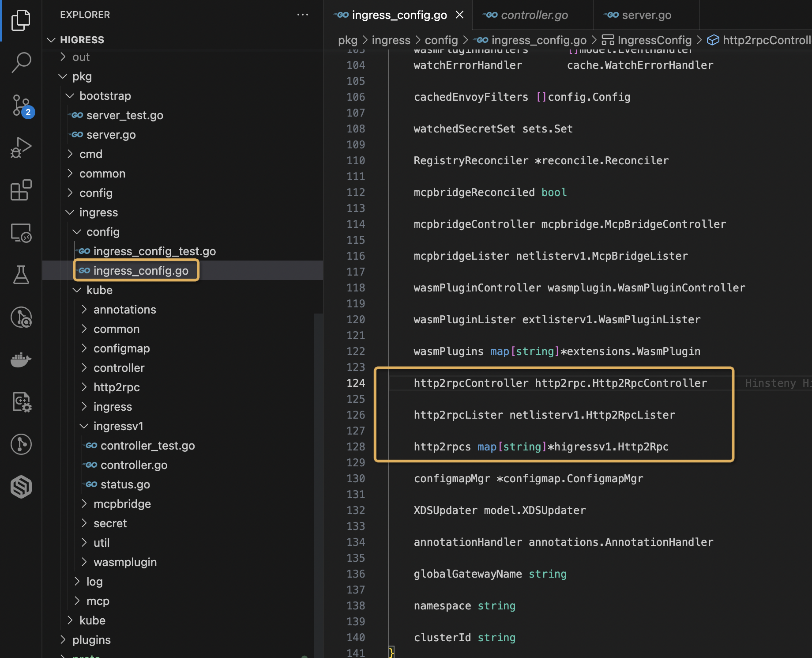Open ingress_config_test.go in the file tree

click(154, 251)
